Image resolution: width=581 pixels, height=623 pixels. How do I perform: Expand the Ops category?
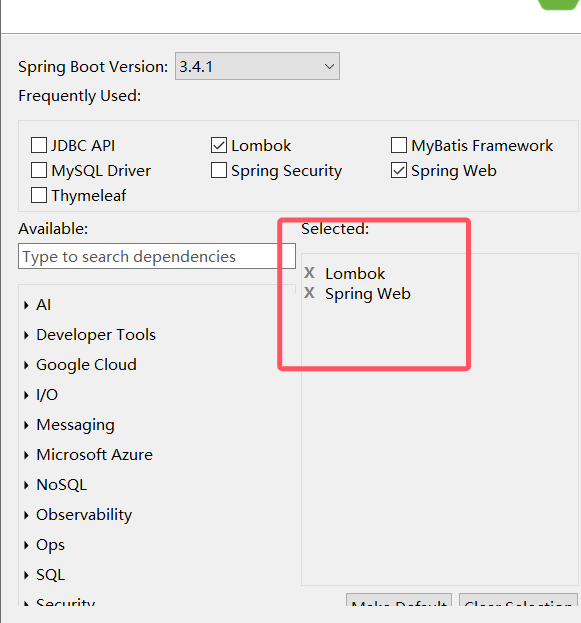[26, 545]
